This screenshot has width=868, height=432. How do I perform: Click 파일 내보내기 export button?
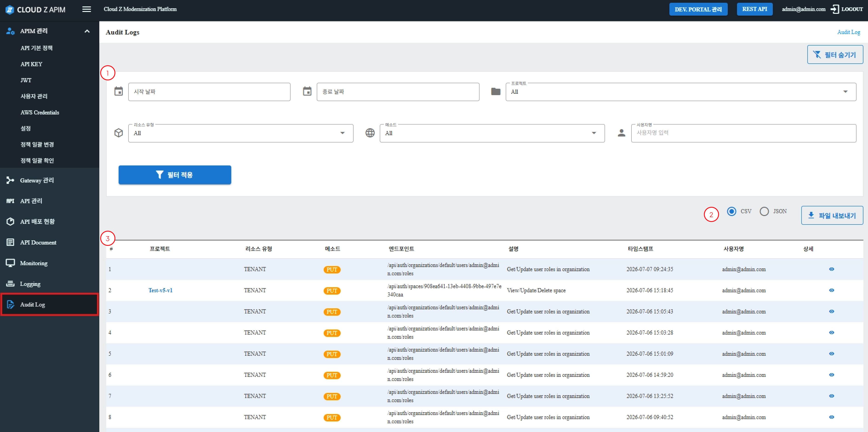tap(832, 216)
